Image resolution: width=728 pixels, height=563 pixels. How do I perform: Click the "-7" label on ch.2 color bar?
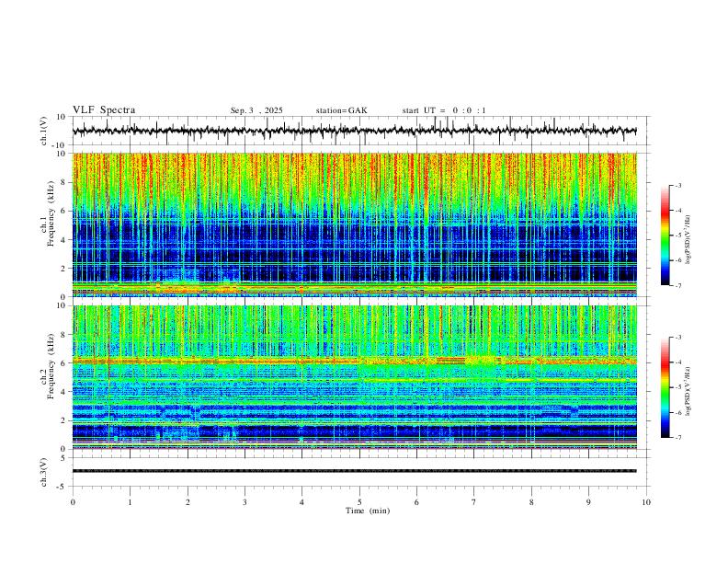click(x=678, y=437)
